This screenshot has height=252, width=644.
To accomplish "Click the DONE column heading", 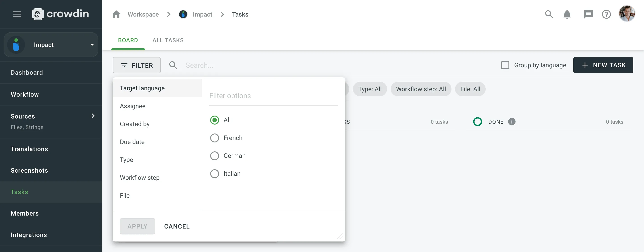I will click(496, 122).
